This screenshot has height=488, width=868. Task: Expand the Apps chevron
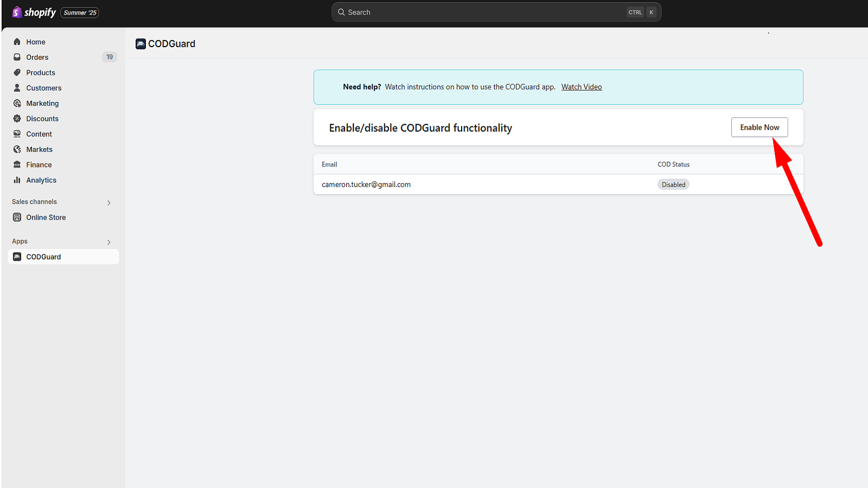(109, 242)
